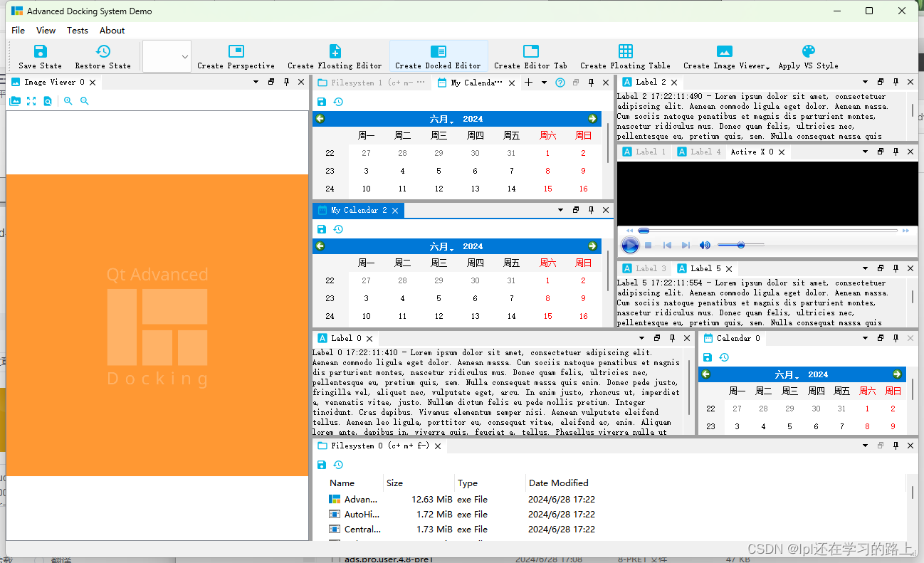This screenshot has width=924, height=563.
Task: Click the zoom-out magnifier in Image Viewer
Action: click(85, 100)
